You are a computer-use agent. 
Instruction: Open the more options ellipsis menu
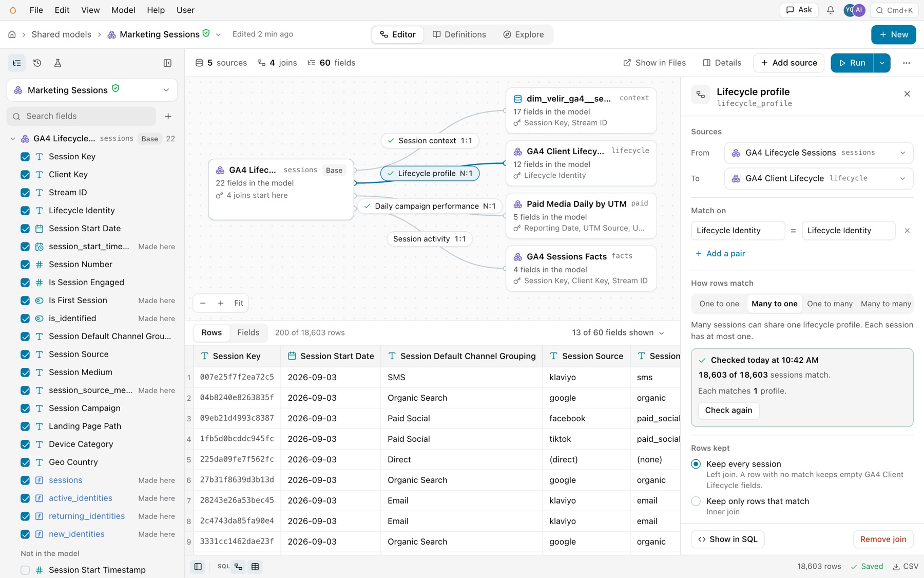907,63
